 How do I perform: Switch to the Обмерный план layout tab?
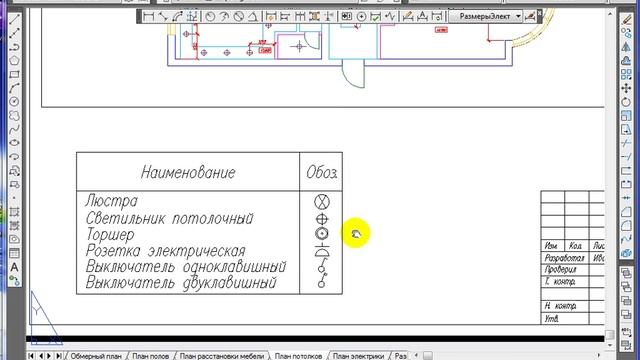pyautogui.click(x=96, y=356)
